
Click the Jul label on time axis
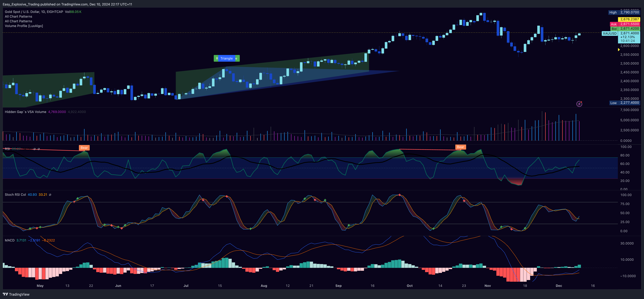coord(186,286)
